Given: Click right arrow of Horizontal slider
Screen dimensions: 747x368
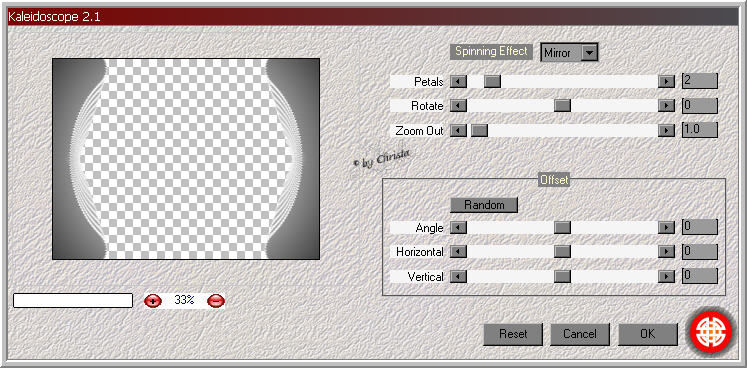Looking at the screenshot, I should click(x=666, y=251).
